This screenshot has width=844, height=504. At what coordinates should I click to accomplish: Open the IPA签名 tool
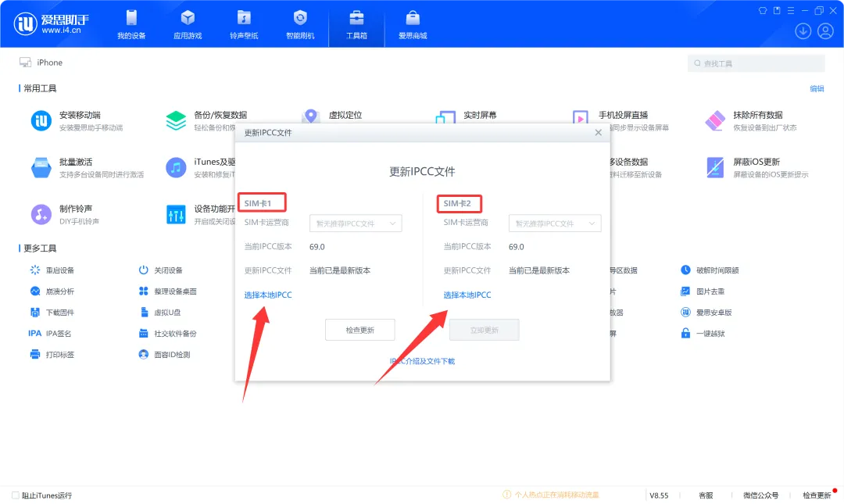(50, 334)
